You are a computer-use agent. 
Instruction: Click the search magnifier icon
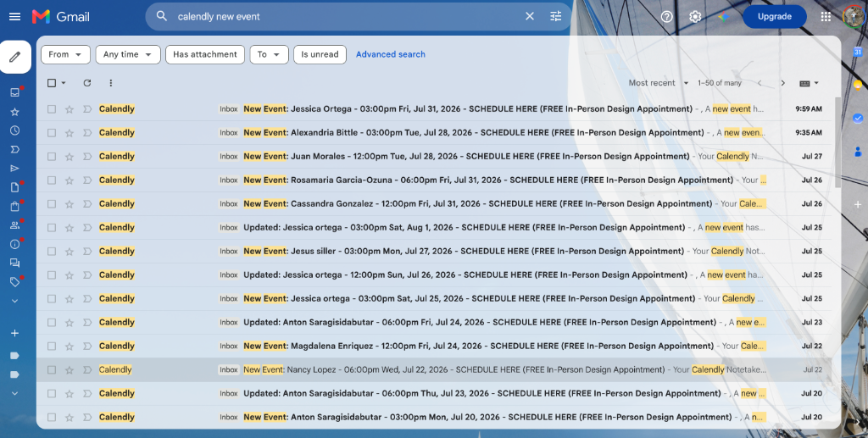[x=162, y=16]
